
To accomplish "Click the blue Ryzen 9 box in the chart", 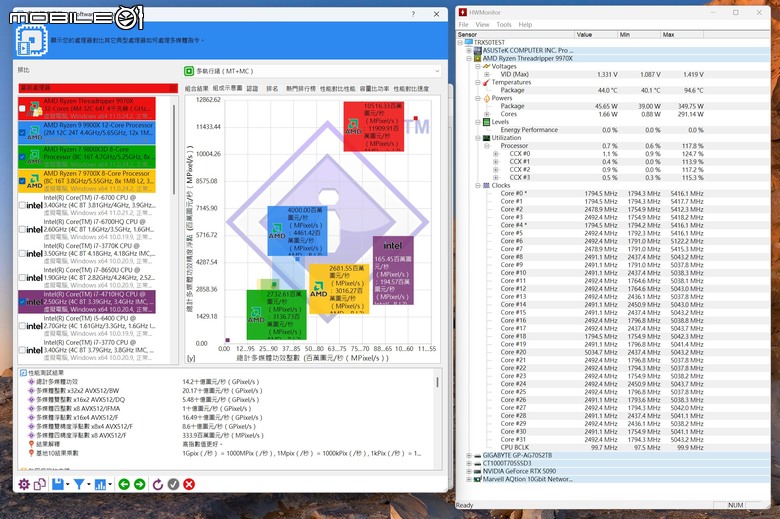I will click(x=297, y=231).
